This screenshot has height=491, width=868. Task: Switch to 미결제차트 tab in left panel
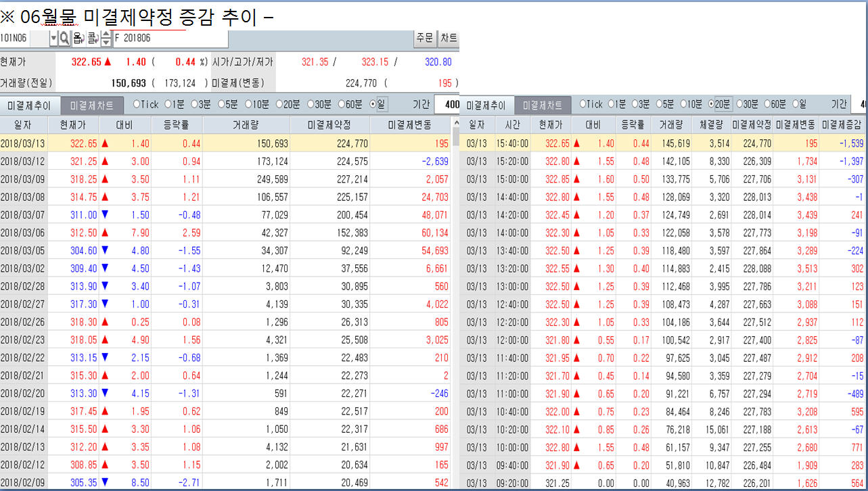tap(92, 105)
